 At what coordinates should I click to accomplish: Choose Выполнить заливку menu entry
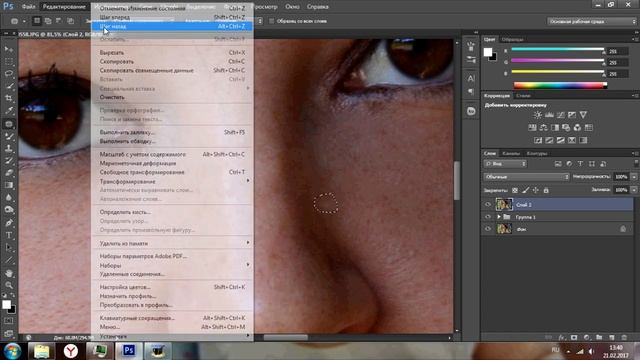pyautogui.click(x=173, y=132)
